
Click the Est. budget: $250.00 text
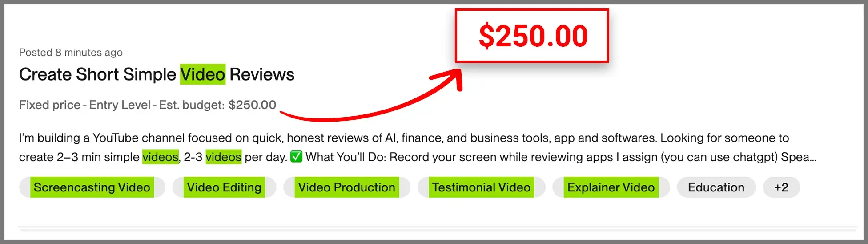click(217, 105)
